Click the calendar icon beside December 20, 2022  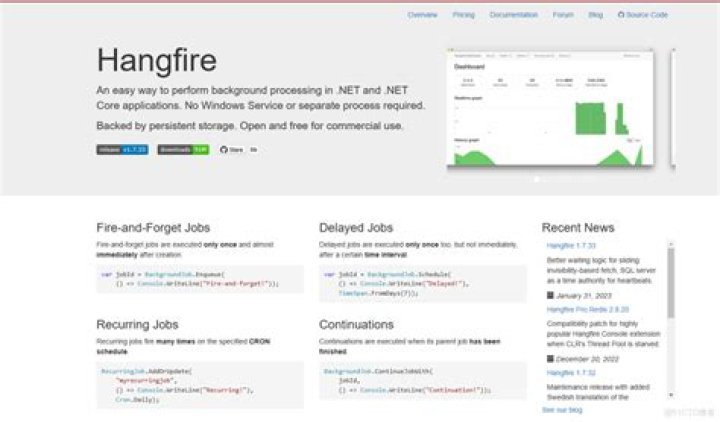coord(550,359)
